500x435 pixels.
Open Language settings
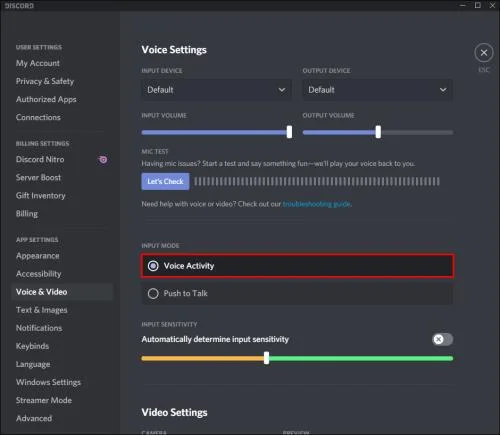click(x=33, y=364)
